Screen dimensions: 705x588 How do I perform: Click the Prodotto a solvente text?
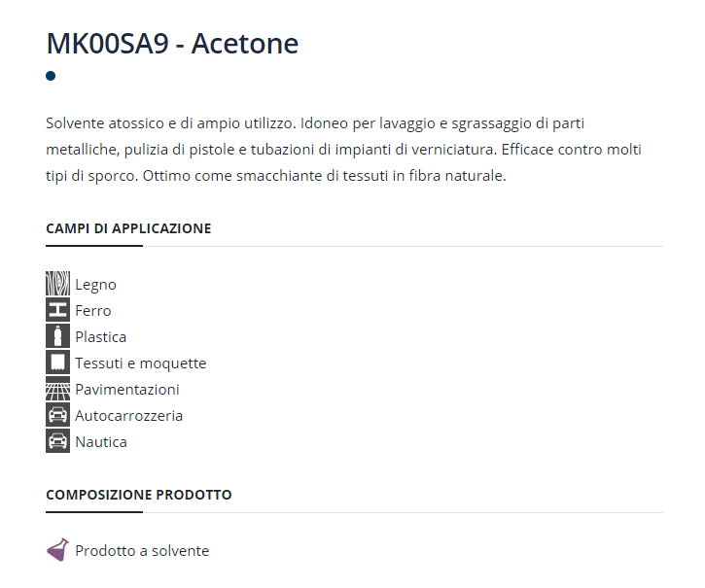141,551
